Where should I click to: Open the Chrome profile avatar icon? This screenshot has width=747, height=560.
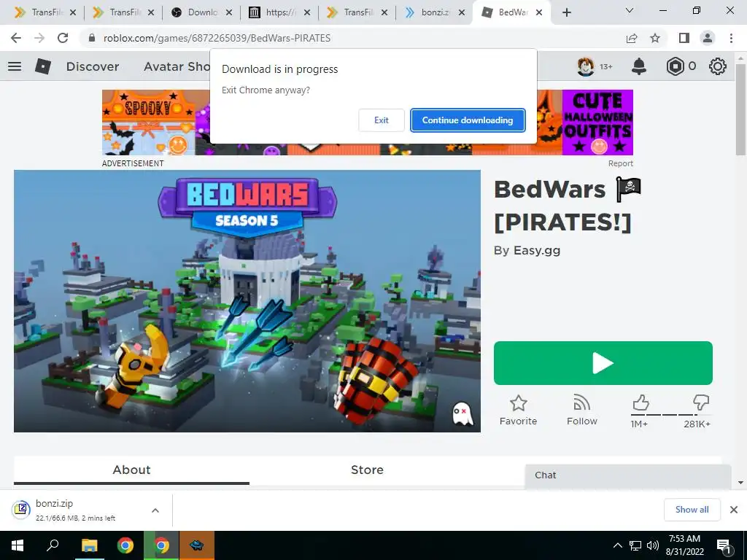tap(708, 38)
